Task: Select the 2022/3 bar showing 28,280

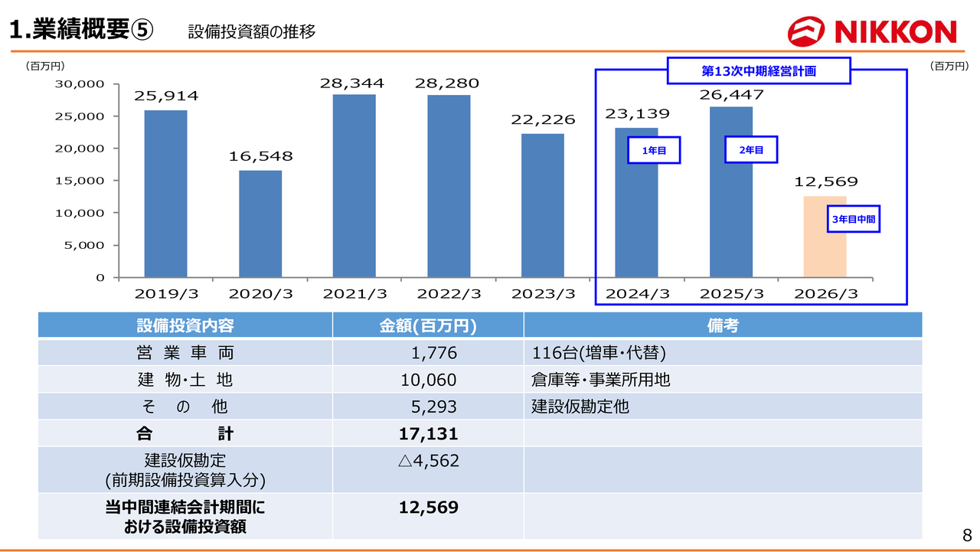Action: tap(449, 185)
